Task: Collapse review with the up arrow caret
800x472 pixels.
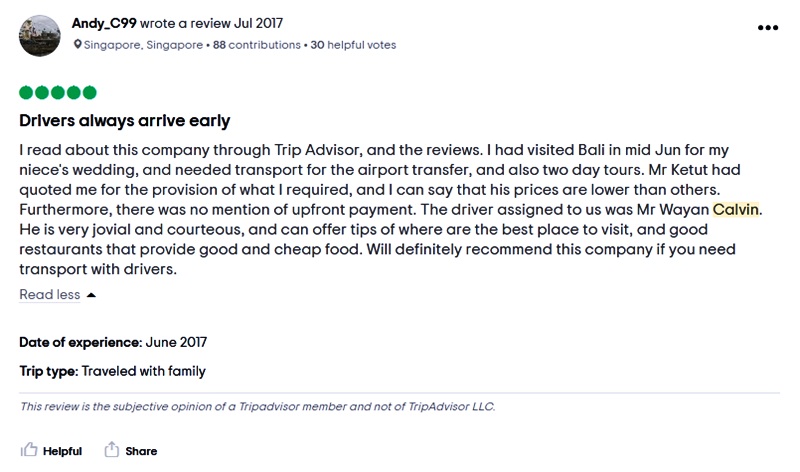Action: coord(92,295)
